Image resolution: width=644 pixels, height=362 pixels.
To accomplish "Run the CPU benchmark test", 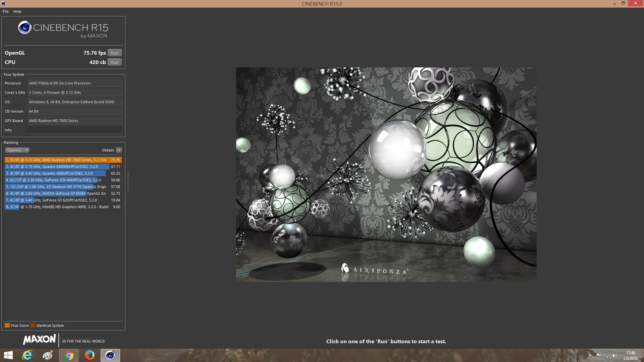I will click(114, 62).
